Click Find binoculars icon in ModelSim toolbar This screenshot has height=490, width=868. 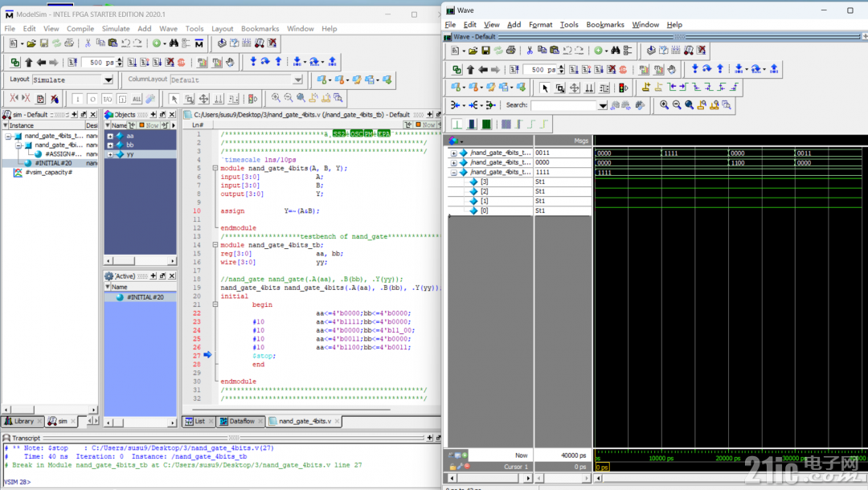(174, 43)
